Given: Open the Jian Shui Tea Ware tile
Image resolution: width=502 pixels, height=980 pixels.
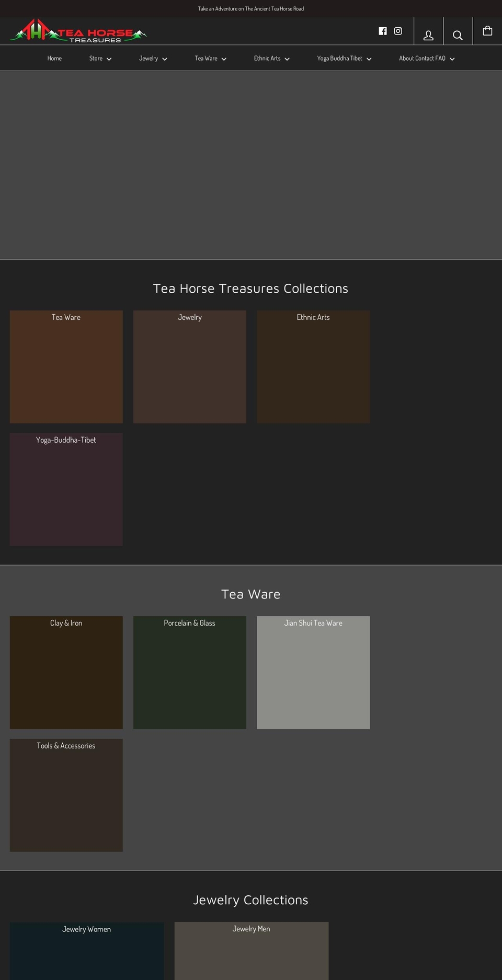Looking at the screenshot, I should (313, 673).
